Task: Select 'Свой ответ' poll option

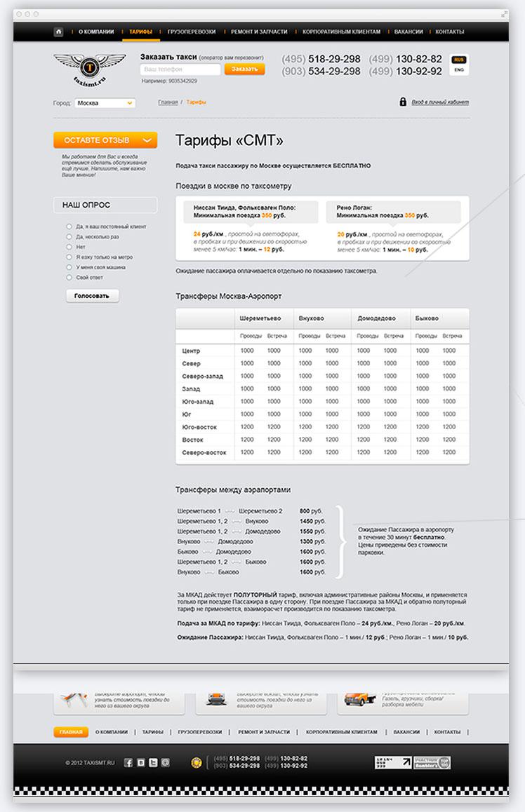Action: 69,278
